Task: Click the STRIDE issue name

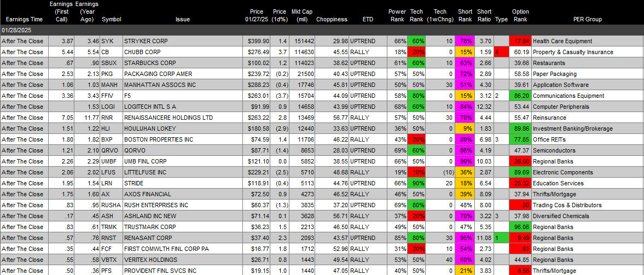Action: (133, 183)
